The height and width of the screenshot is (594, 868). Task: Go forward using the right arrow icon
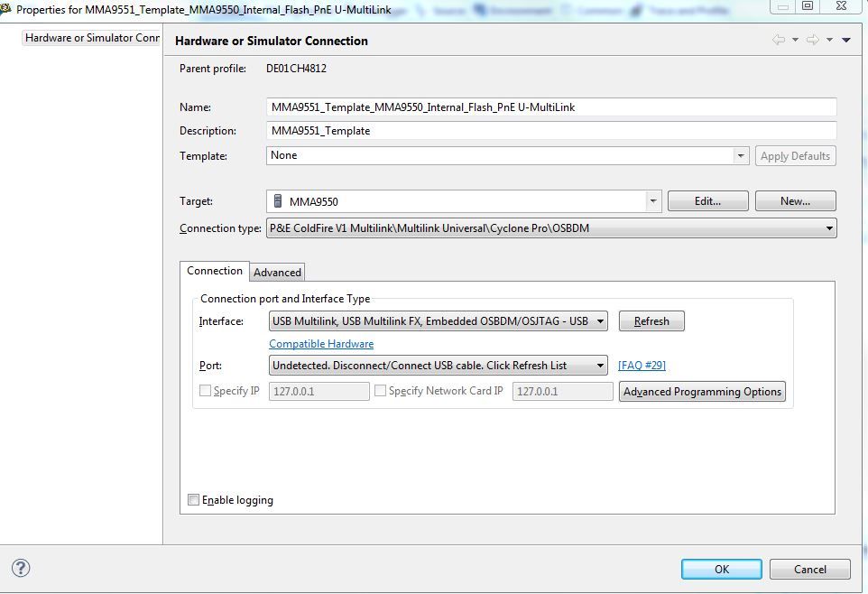(x=813, y=40)
